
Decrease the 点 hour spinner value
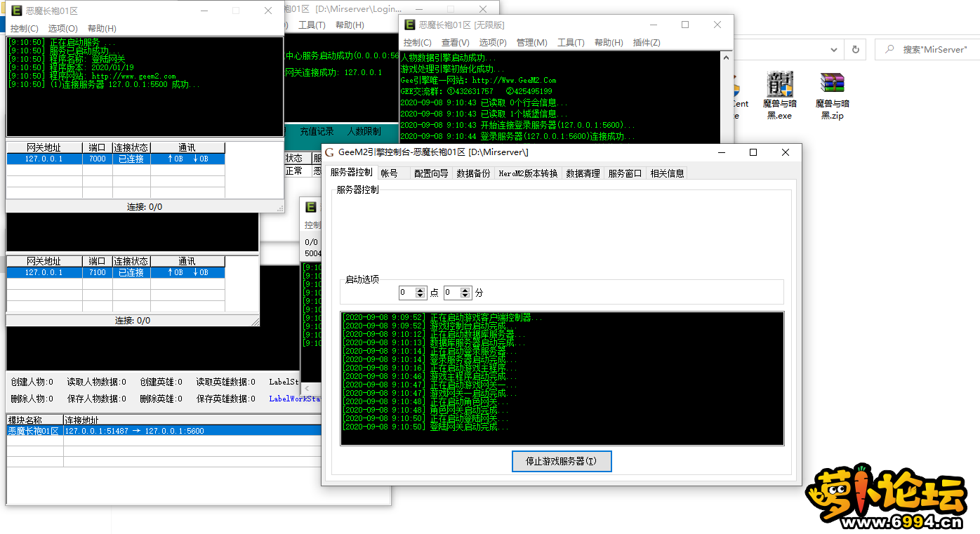click(x=421, y=295)
